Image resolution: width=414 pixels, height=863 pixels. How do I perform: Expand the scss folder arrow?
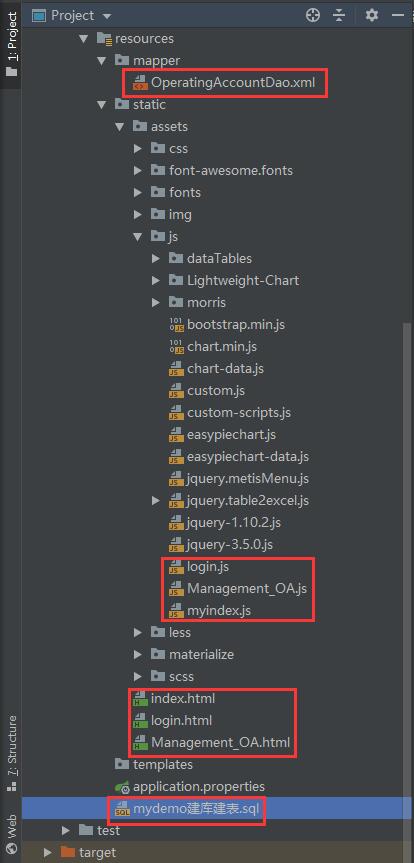pos(138,677)
